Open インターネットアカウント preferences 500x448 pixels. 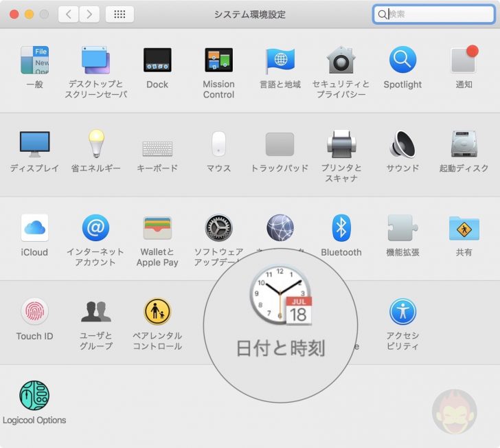[95, 228]
